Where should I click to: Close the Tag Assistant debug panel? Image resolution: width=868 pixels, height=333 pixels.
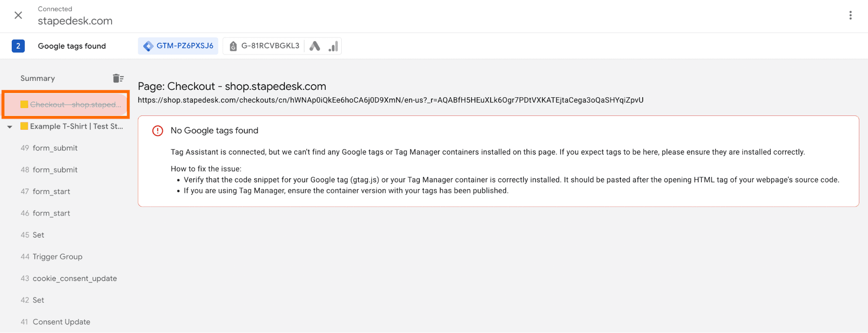tap(18, 15)
